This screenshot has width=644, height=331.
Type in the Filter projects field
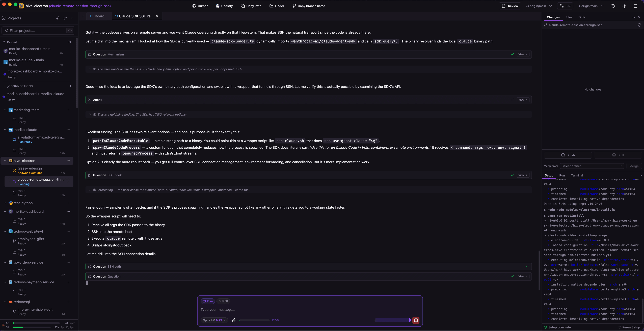[x=38, y=31]
